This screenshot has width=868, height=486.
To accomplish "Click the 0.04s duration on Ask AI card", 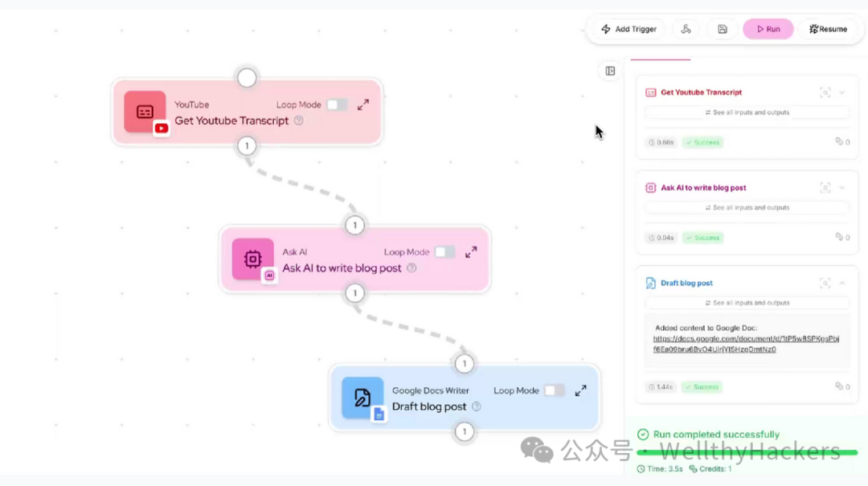I will click(661, 238).
